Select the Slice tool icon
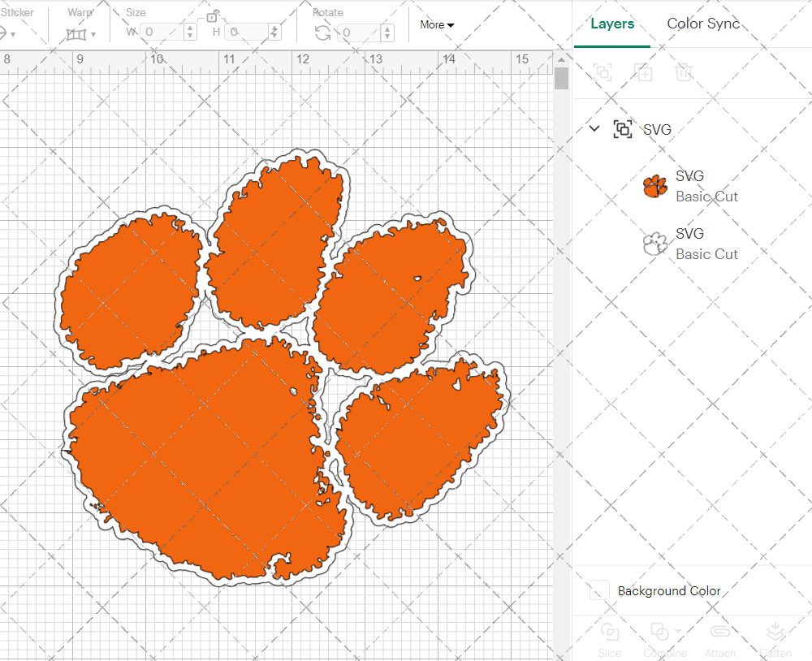Screen dimensions: 812x661 click(x=610, y=631)
